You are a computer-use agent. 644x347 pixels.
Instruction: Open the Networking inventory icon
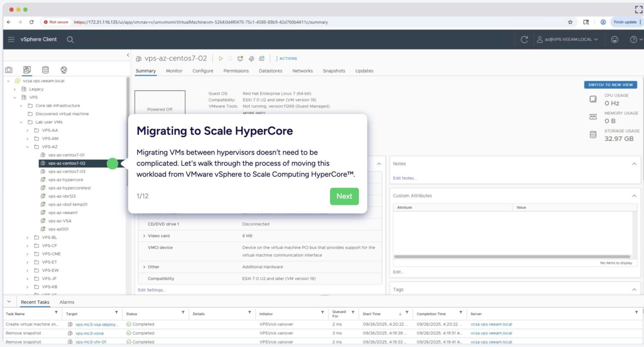(63, 70)
